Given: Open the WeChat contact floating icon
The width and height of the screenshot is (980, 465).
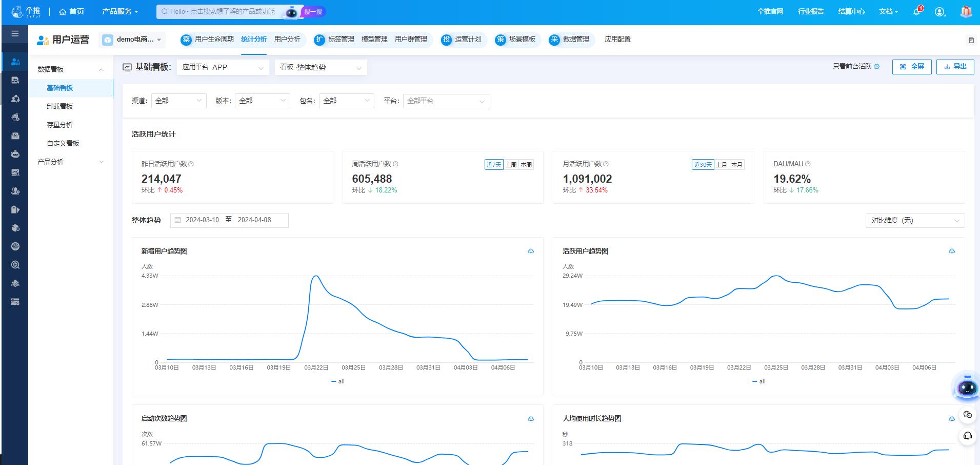Looking at the screenshot, I should click(x=968, y=415).
